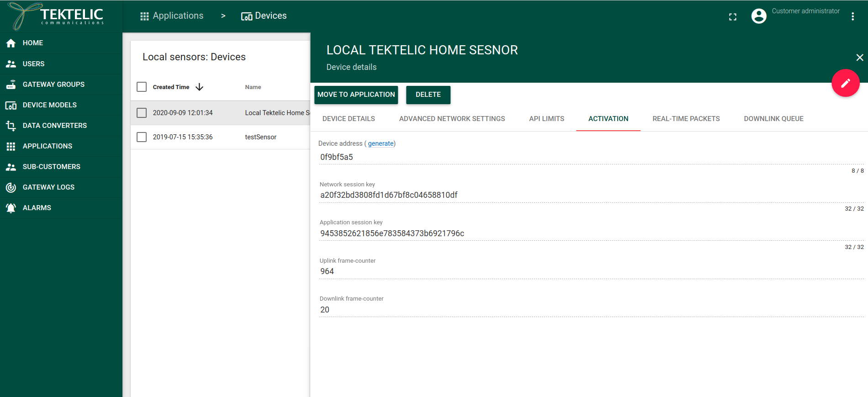The height and width of the screenshot is (397, 868).
Task: Switch to Real-Time Packets tab
Action: [x=686, y=119]
